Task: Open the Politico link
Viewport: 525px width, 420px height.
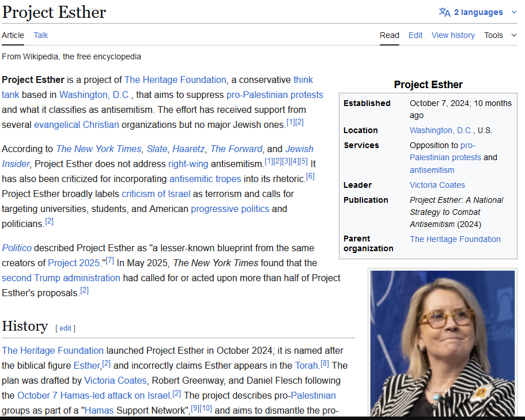Action: tap(17, 248)
